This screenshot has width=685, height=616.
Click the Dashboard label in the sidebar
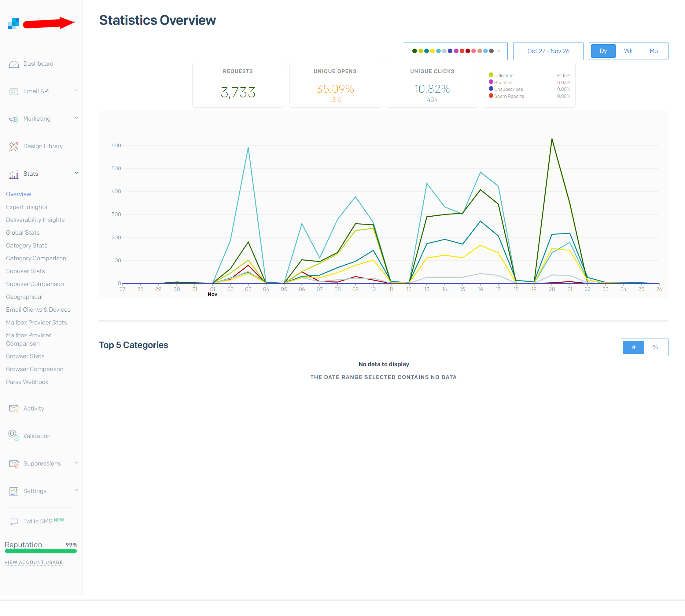(38, 64)
